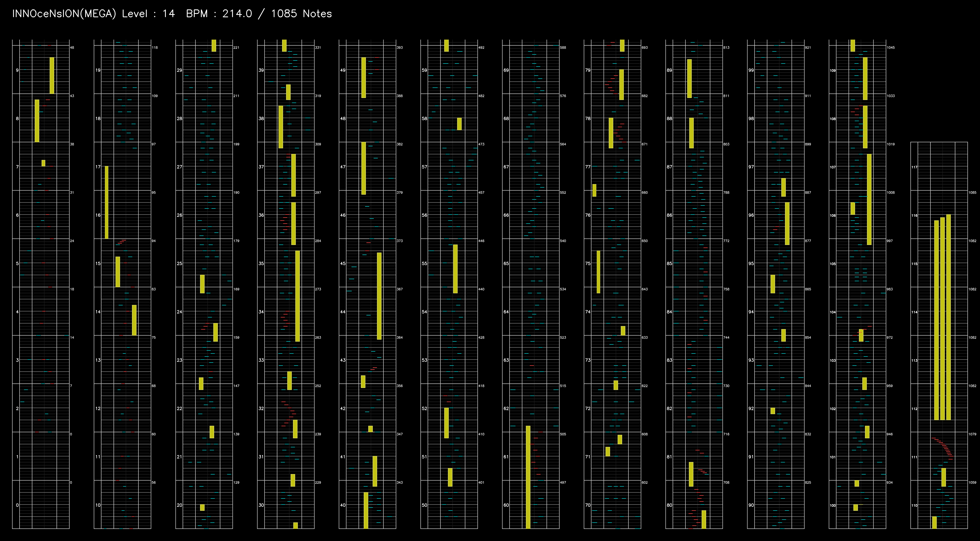Click measure number 19 label
This screenshot has height=541, width=980.
tap(98, 70)
